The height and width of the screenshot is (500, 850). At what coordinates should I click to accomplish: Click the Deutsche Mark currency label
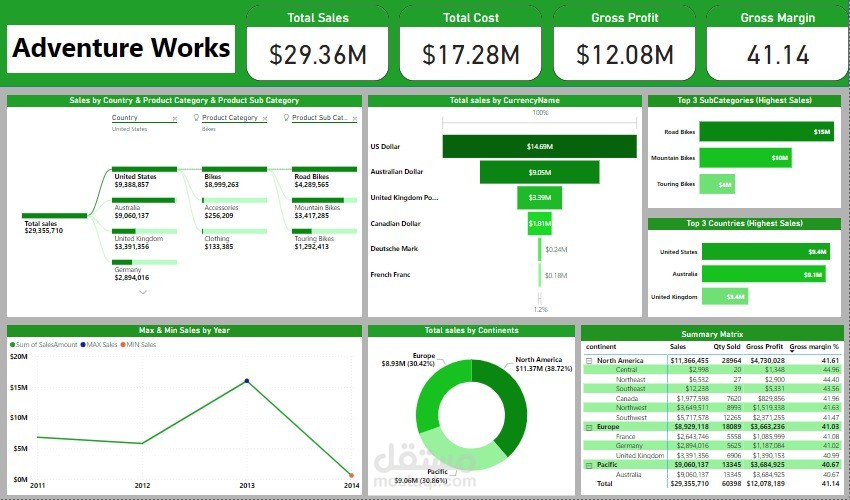(394, 249)
